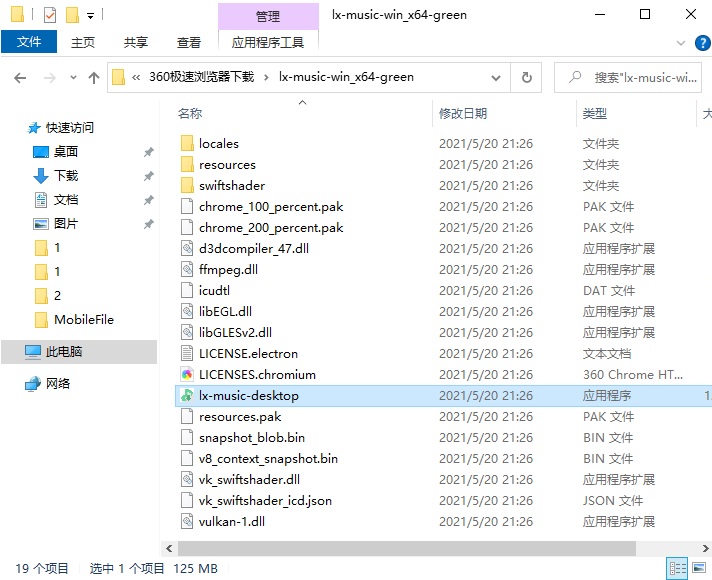Select libGLESv2.dll file icon
This screenshot has width=712, height=580.
pos(187,332)
